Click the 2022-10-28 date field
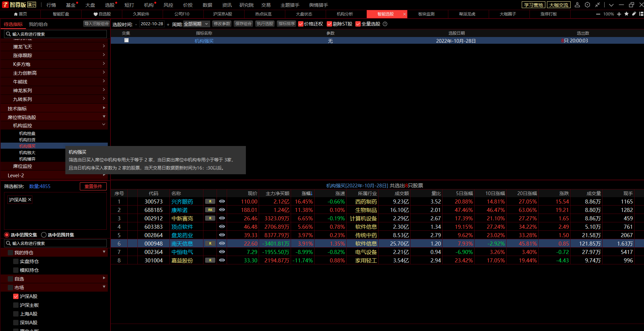 coord(152,24)
